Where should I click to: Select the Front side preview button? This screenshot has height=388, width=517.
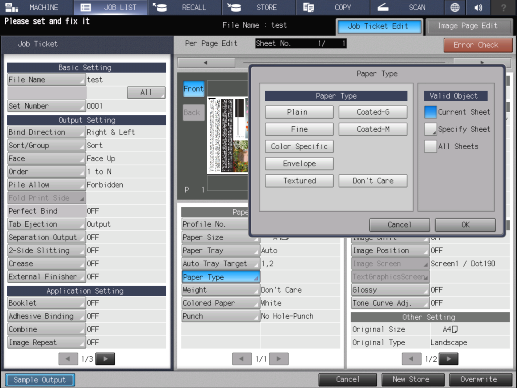point(194,89)
